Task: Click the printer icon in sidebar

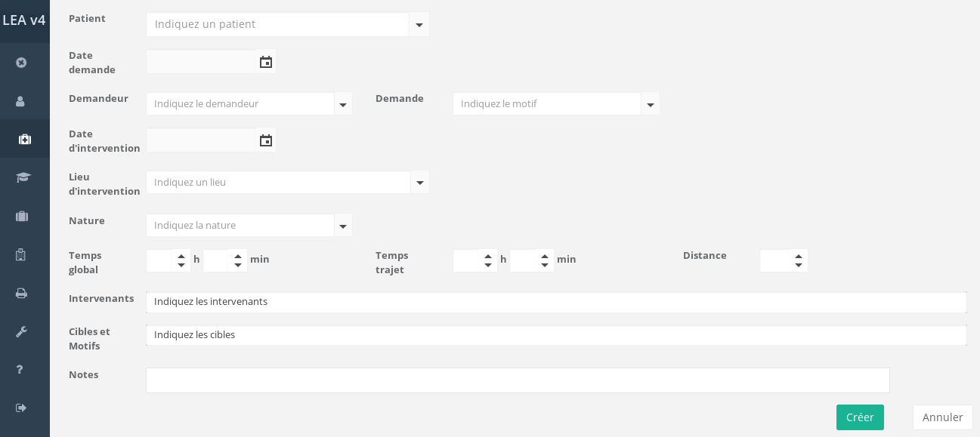Action: pyautogui.click(x=21, y=293)
